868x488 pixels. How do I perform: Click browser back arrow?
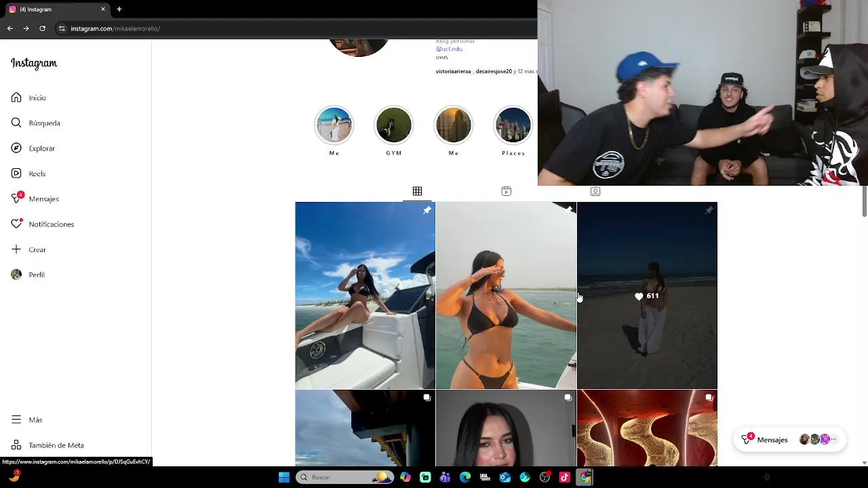[9, 28]
